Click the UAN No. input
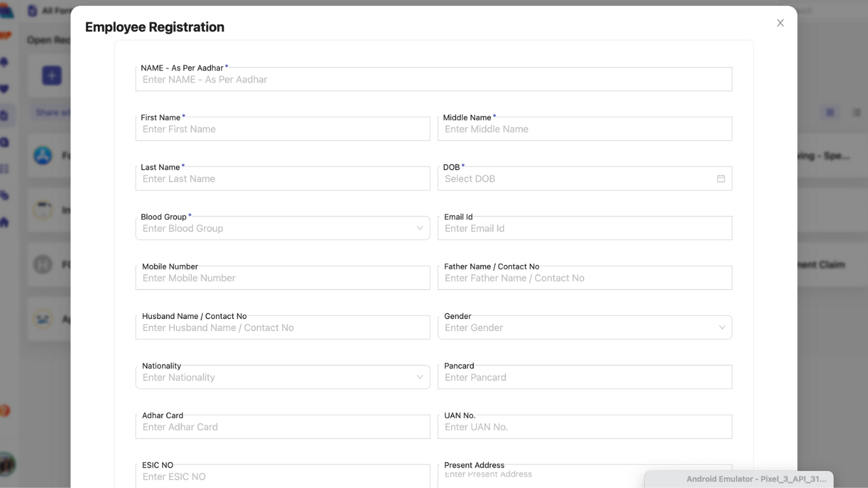Image resolution: width=868 pixels, height=488 pixels. pos(585,427)
